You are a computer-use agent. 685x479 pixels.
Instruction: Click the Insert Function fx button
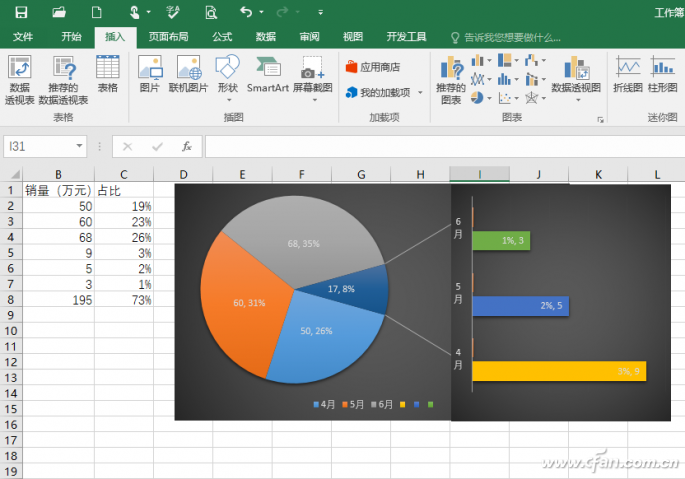click(187, 146)
